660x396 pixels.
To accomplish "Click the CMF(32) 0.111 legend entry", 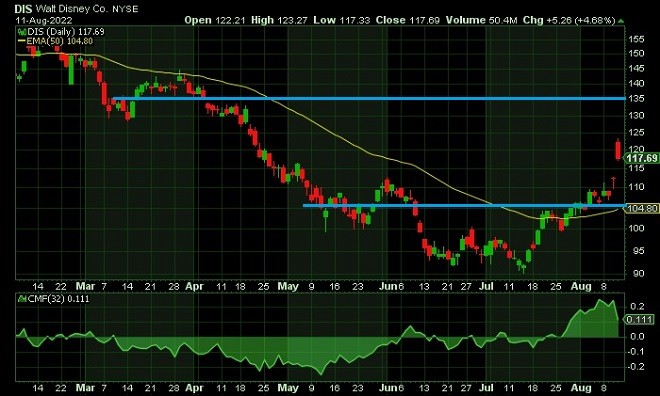I will point(58,299).
